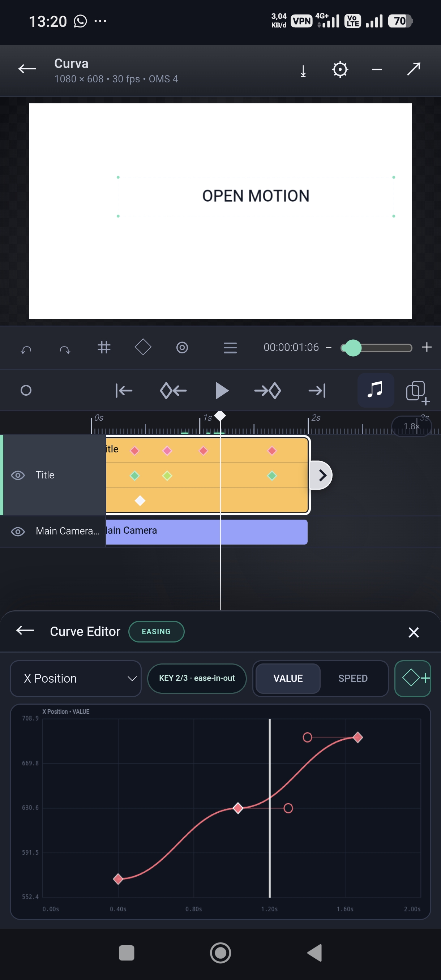Open the X Position property dropdown
Screen dimensions: 441x980
point(76,678)
